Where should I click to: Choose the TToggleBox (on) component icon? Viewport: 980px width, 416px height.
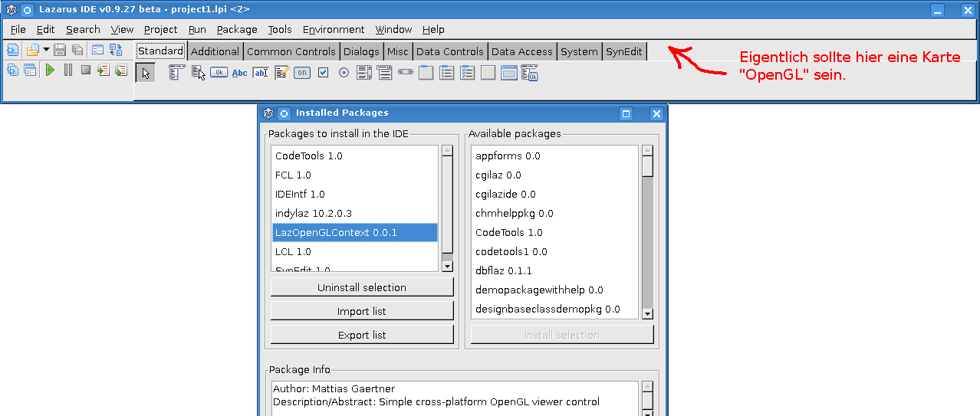302,73
